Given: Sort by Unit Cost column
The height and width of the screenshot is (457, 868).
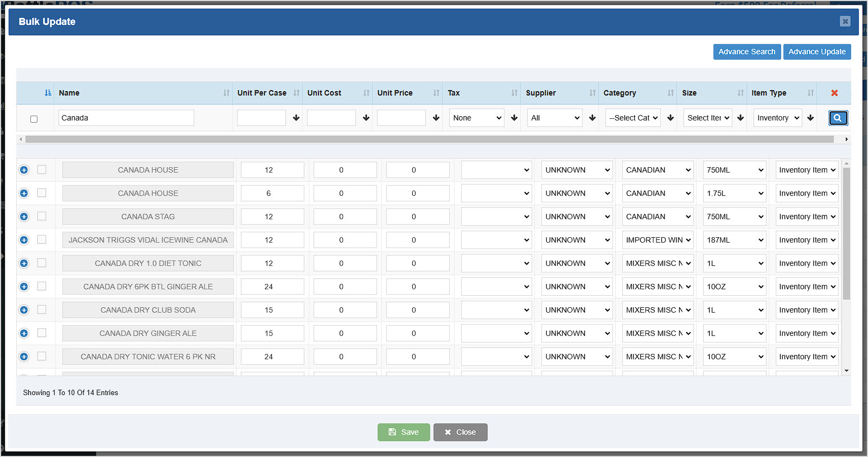Looking at the screenshot, I should (366, 93).
